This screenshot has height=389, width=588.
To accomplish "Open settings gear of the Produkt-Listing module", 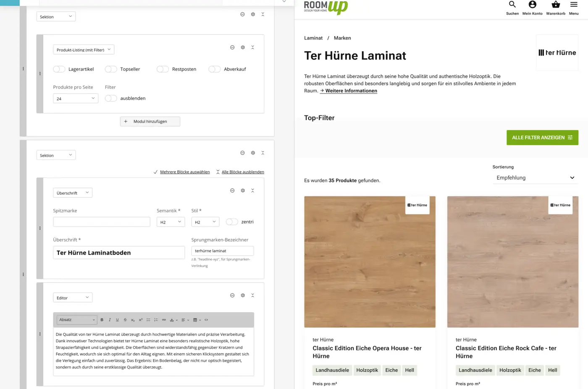I will (243, 47).
